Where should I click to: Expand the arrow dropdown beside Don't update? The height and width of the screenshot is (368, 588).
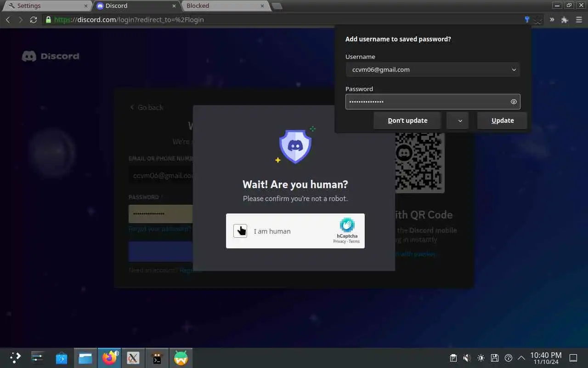pyautogui.click(x=458, y=121)
